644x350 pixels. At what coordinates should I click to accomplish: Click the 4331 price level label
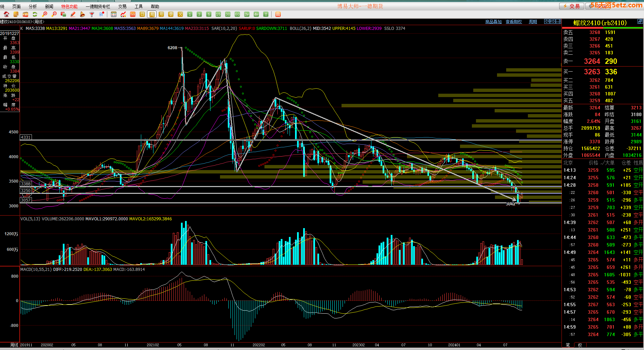coord(26,137)
